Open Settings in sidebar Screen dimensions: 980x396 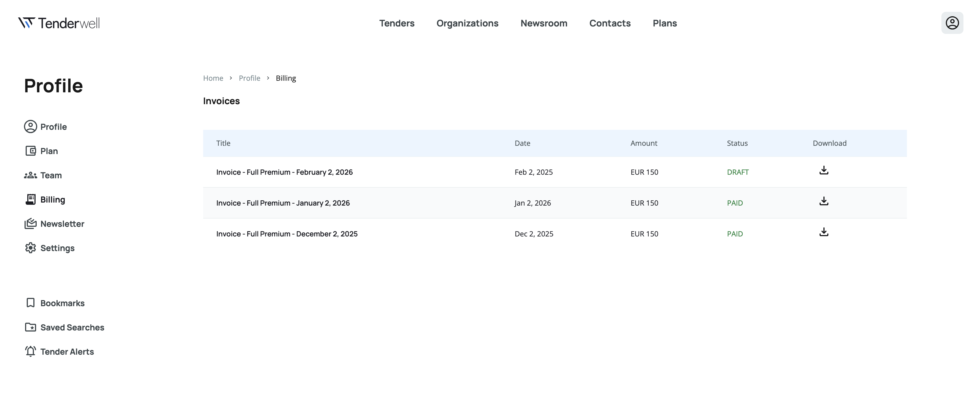click(57, 248)
